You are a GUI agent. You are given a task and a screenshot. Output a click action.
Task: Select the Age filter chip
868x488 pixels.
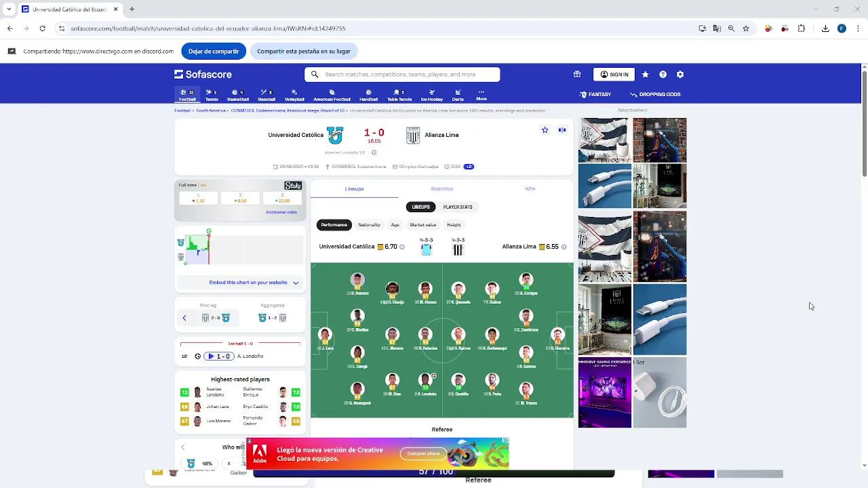395,225
